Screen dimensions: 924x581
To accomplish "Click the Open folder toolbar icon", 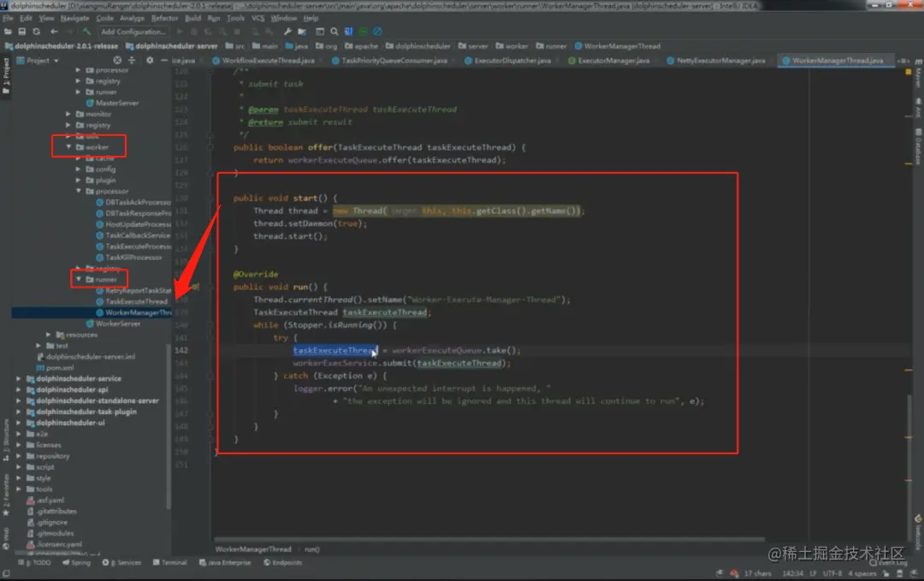I will pos(9,32).
